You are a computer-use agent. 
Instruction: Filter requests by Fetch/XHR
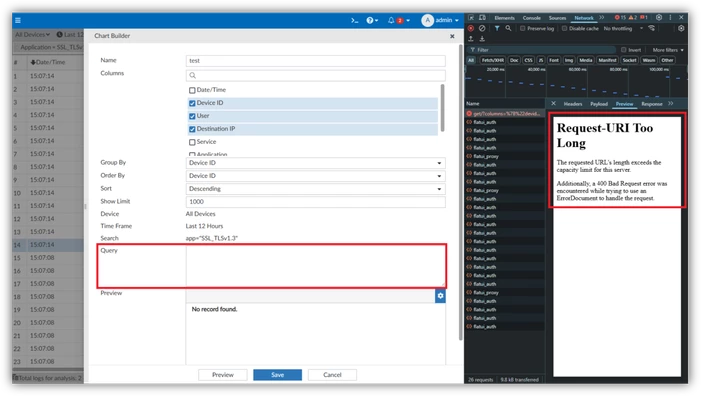[x=493, y=60]
